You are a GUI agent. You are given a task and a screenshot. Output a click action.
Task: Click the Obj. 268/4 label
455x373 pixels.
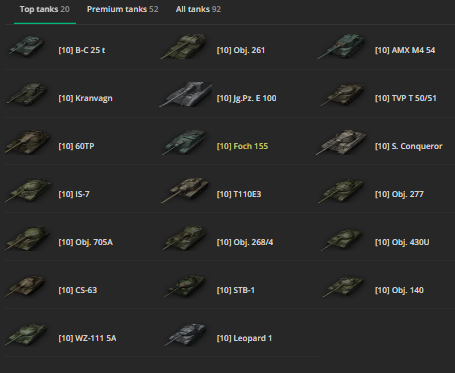click(x=245, y=242)
